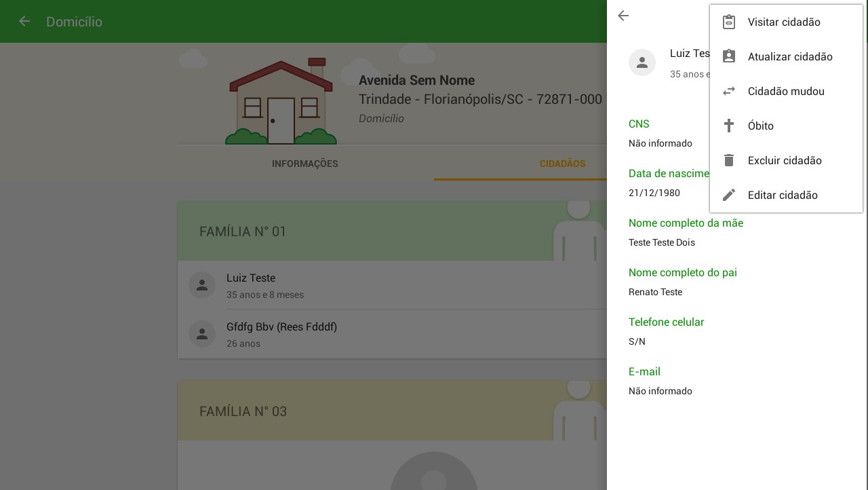Screen dimensions: 868x490
Task: Click the Excluir cidadão trash icon
Action: (729, 160)
